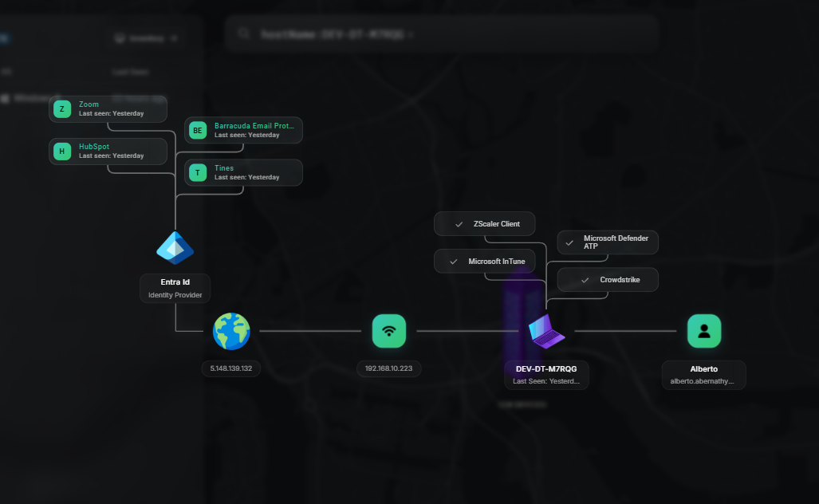This screenshot has height=504, width=819.
Task: Open the DEV-DT-M7RQG device label card
Action: [x=546, y=374]
